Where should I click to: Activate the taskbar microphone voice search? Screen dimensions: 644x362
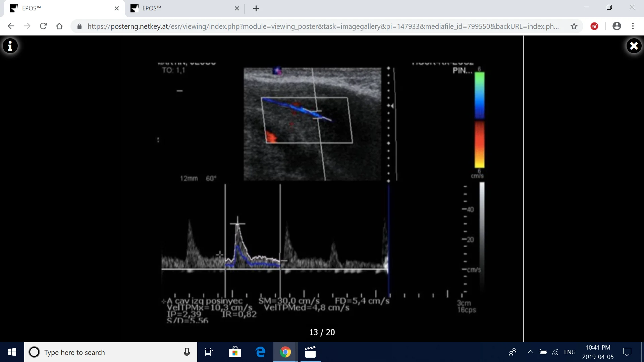tap(187, 352)
